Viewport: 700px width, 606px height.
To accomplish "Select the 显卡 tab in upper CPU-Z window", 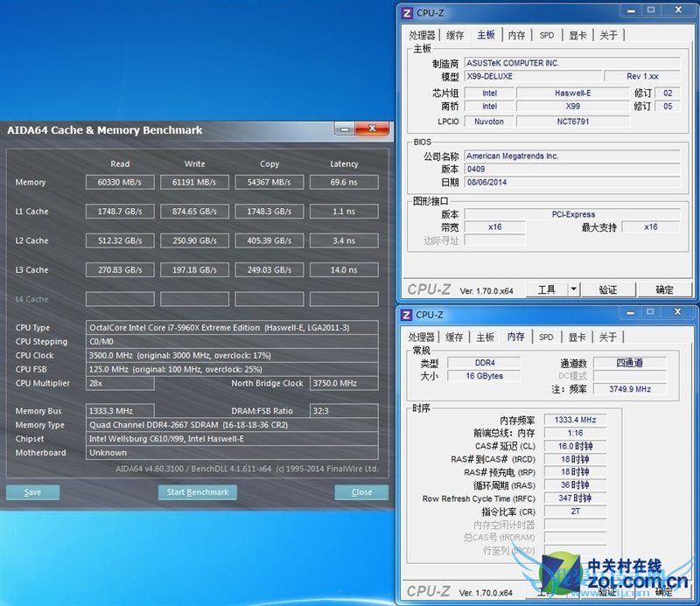I will tap(577, 35).
